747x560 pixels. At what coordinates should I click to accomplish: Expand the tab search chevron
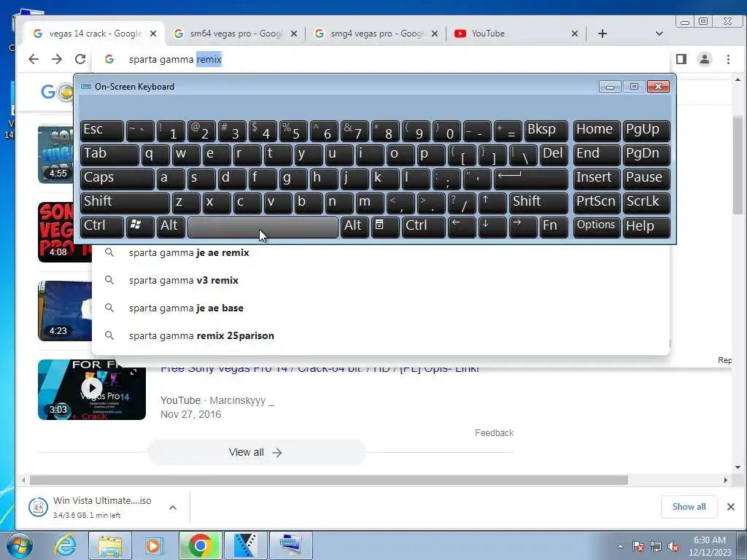pos(659,34)
